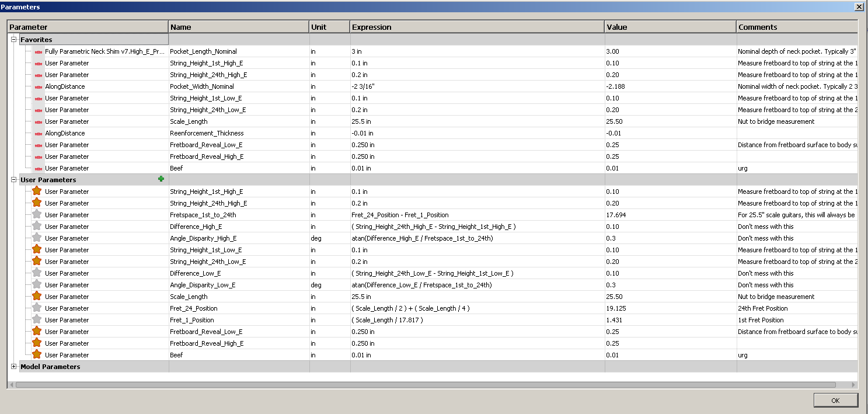Click the '24th Fret Position' comment
This screenshot has width=868, height=414.
762,308
